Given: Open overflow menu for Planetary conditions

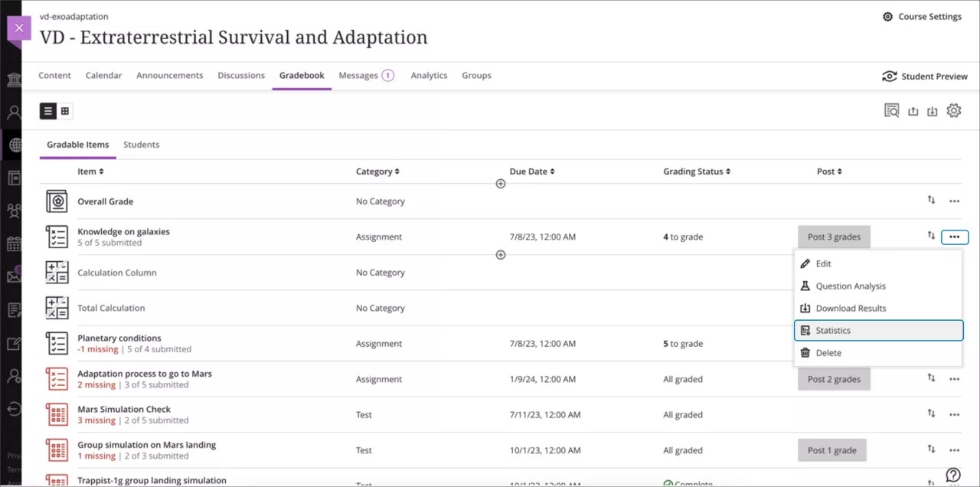Looking at the screenshot, I should [x=954, y=343].
